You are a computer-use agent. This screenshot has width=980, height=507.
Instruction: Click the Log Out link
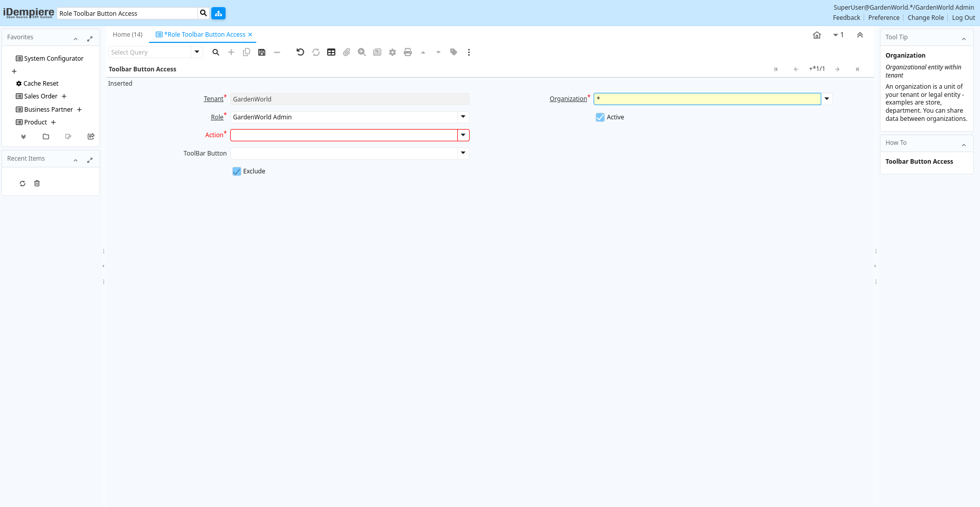(x=963, y=18)
